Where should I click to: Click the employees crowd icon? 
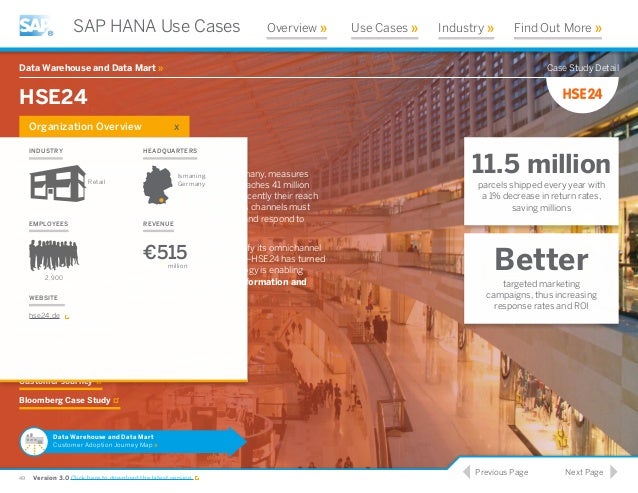54,255
